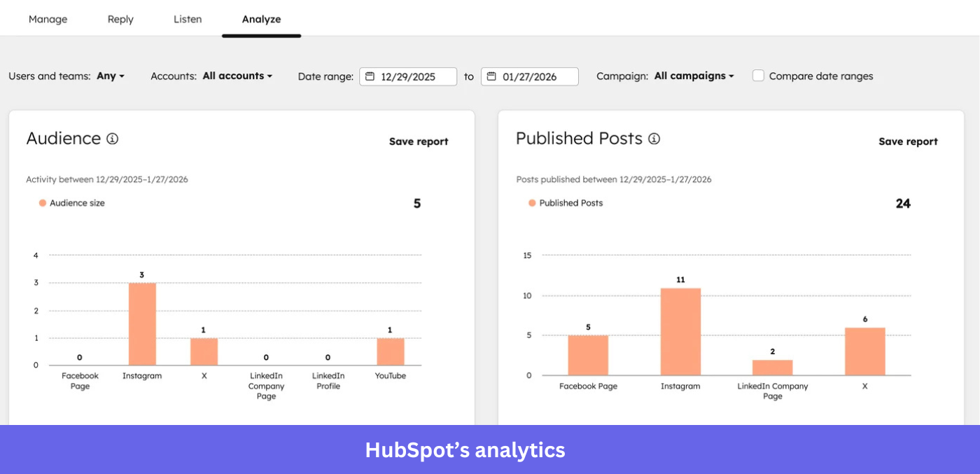The image size is (980, 474).
Task: Expand the Users and teams Any dropdown
Action: [x=111, y=76]
